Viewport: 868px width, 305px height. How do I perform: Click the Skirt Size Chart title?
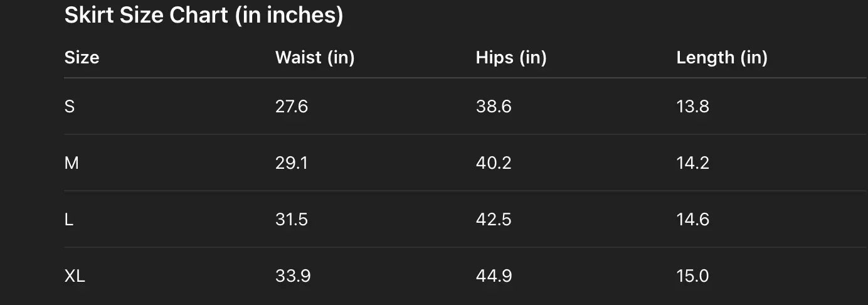tap(204, 15)
